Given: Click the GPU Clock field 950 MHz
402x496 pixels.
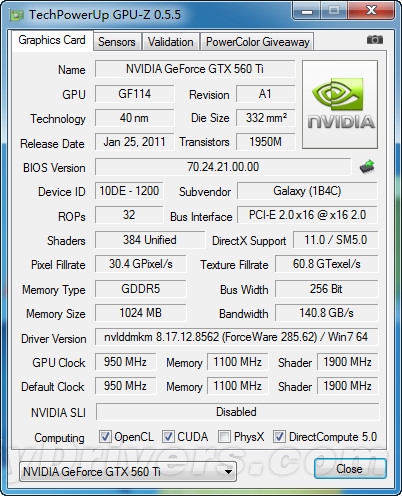Looking at the screenshot, I should tap(125, 362).
